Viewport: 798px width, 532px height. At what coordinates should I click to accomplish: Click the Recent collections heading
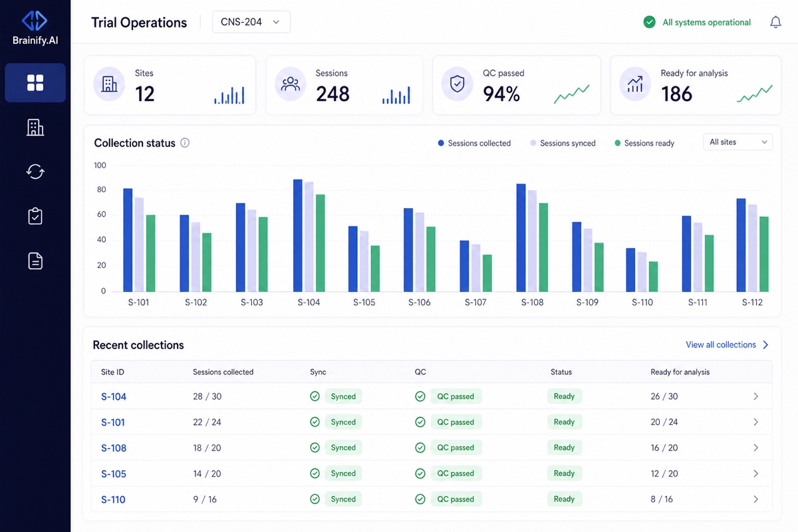tap(138, 345)
